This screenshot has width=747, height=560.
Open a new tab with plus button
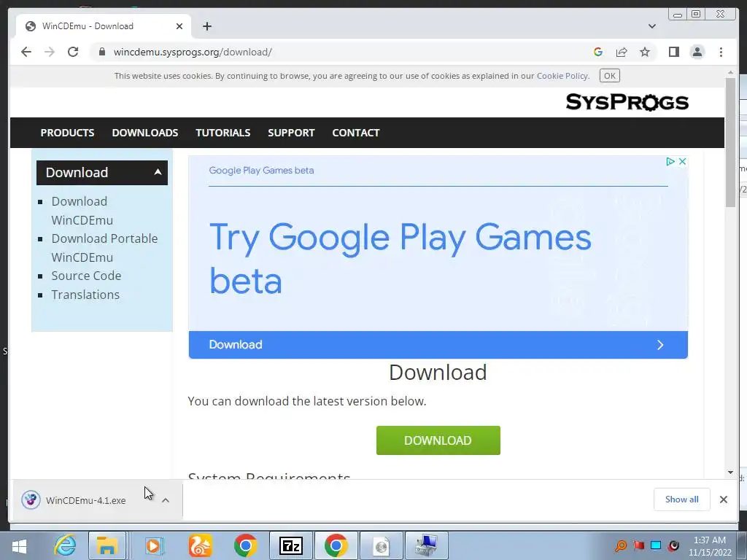[x=206, y=26]
